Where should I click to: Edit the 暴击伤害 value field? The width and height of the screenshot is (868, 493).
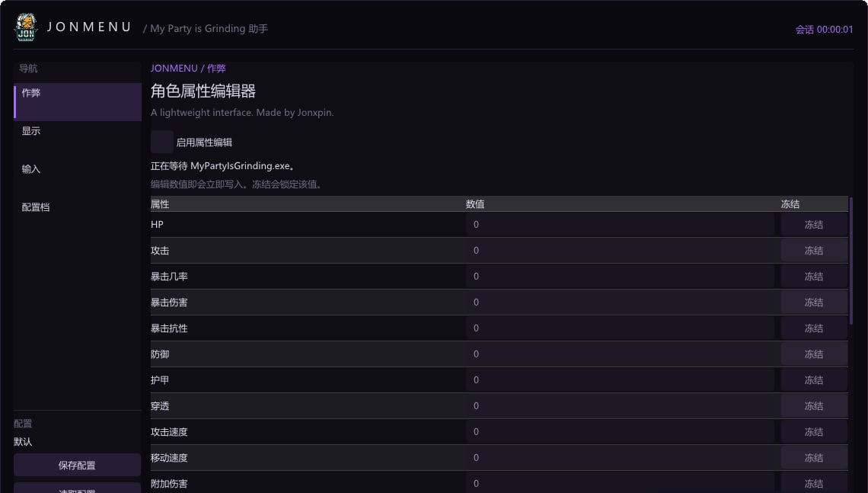(x=620, y=302)
